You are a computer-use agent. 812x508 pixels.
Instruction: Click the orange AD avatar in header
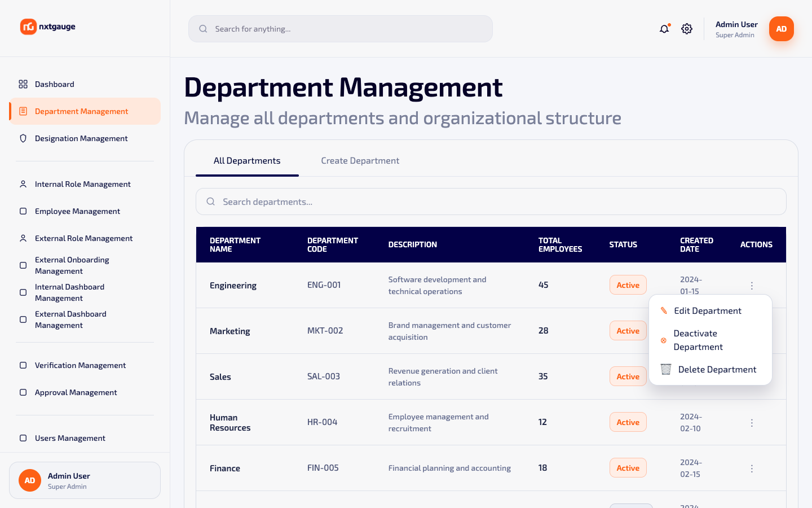(x=781, y=29)
